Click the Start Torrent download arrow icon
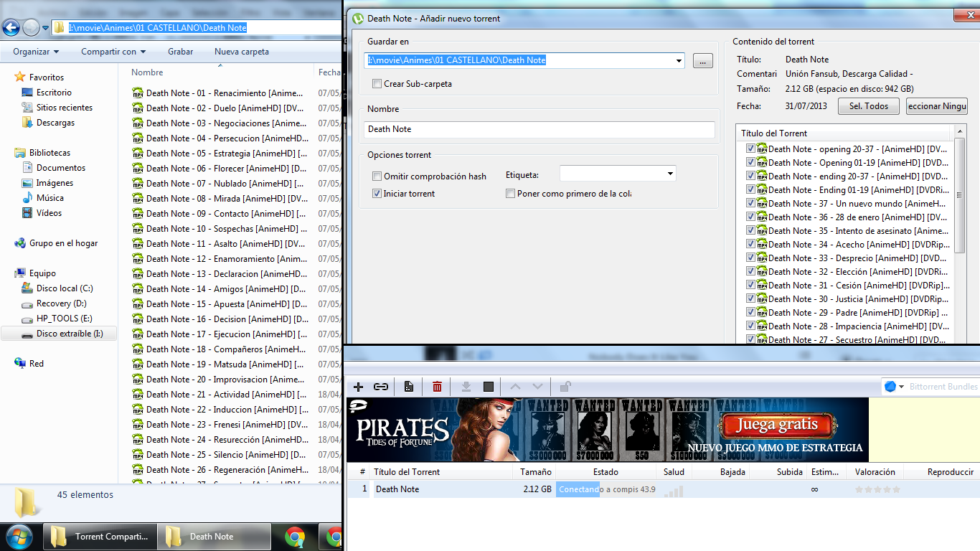The image size is (980, 551). click(x=466, y=387)
